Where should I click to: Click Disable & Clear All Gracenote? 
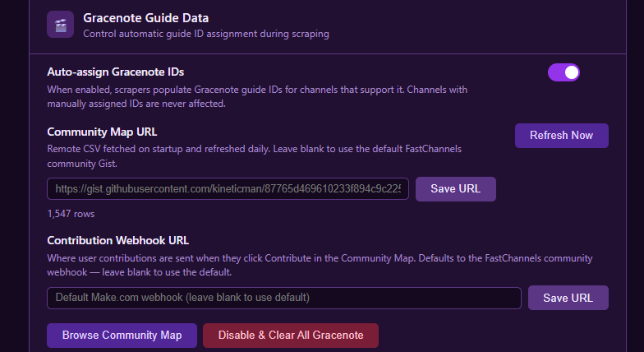pos(291,336)
